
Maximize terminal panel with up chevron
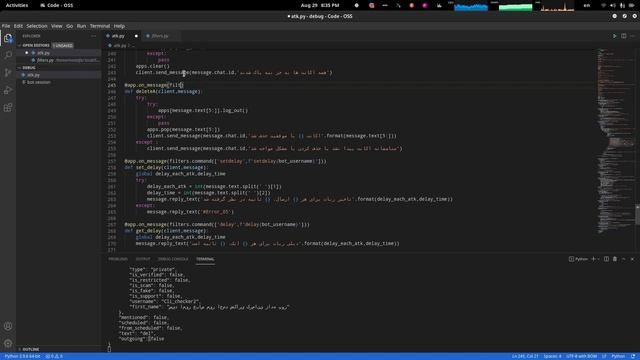click(x=624, y=259)
